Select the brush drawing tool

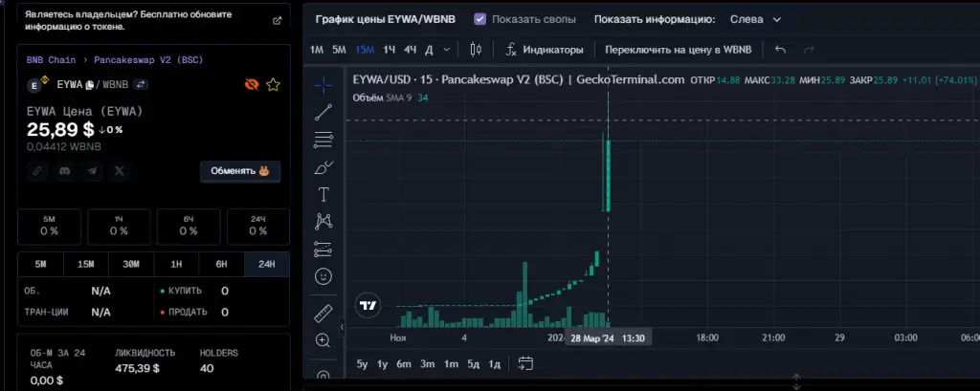point(323,167)
